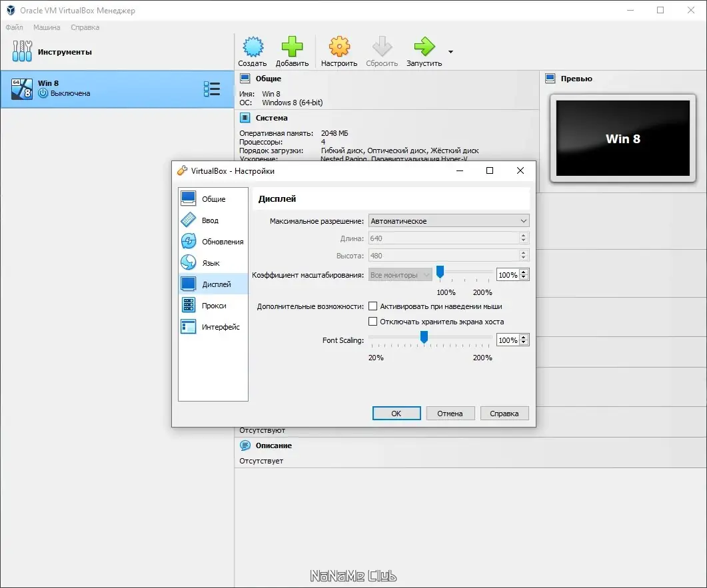The image size is (707, 588).
Task: Click OK button in settings dialog
Action: pos(396,413)
